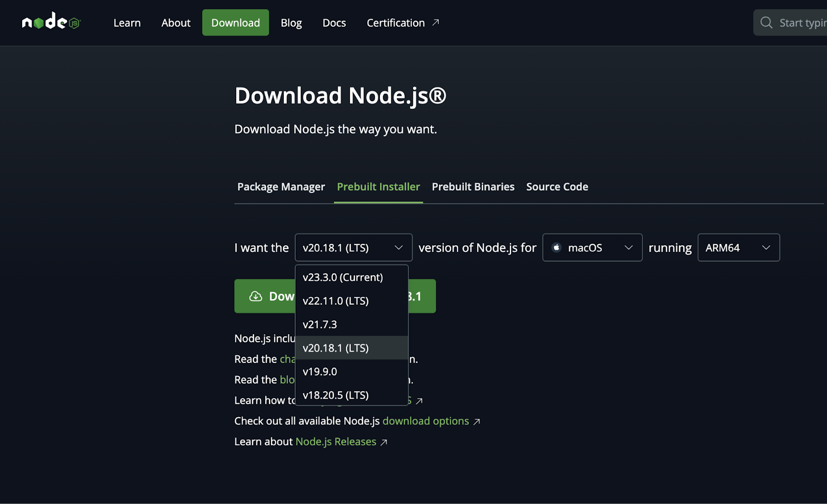Click the search magnifier icon

pyautogui.click(x=767, y=23)
